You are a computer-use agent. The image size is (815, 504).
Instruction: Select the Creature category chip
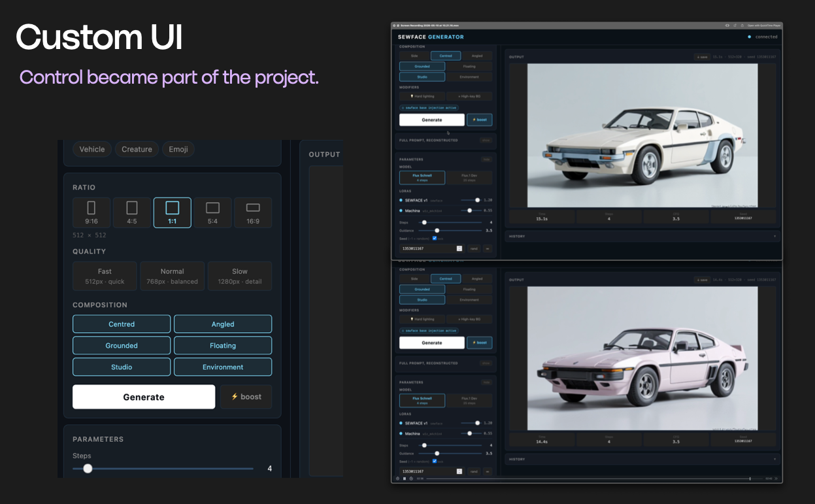(137, 149)
